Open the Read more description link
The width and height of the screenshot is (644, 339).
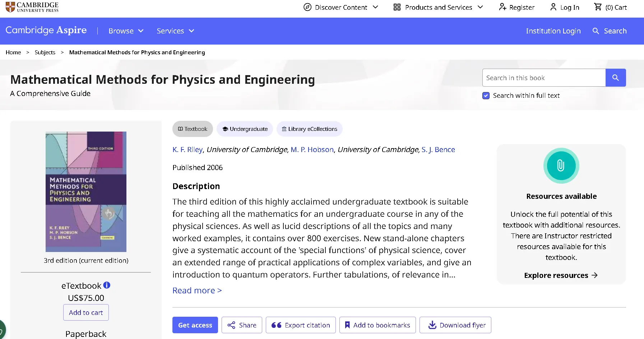click(x=197, y=290)
